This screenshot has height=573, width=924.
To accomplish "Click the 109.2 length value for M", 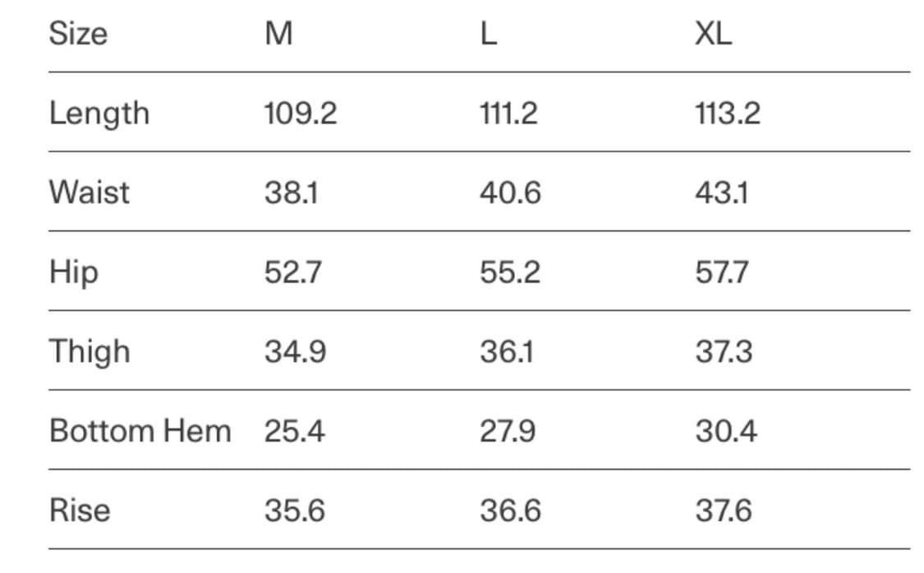I will pos(300,113).
